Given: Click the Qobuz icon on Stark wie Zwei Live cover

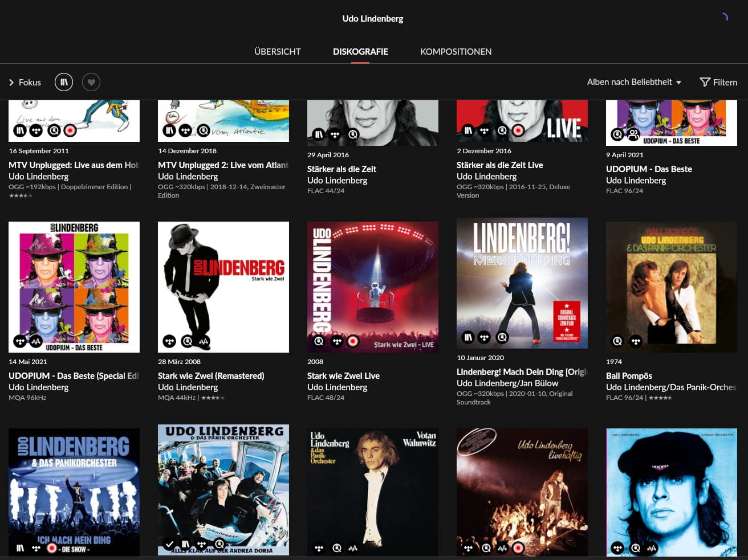Looking at the screenshot, I should point(319,341).
